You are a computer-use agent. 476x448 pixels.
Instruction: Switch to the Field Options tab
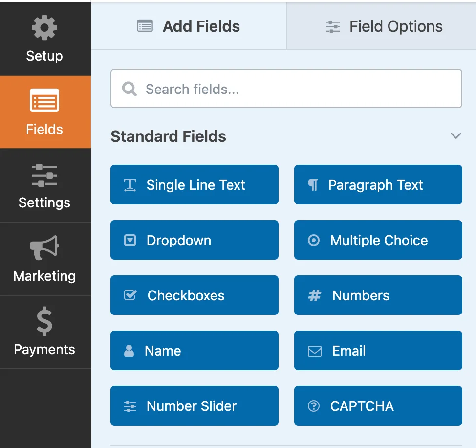pos(381,26)
